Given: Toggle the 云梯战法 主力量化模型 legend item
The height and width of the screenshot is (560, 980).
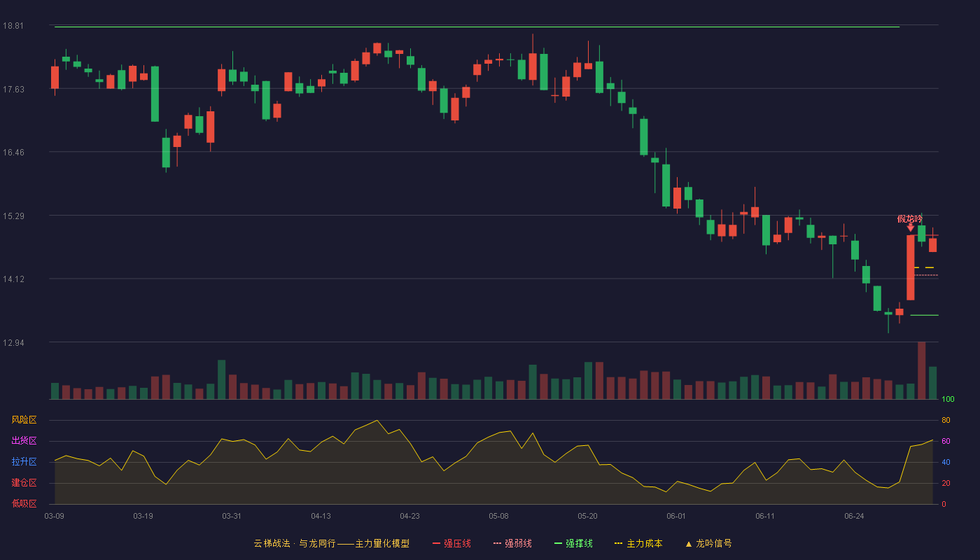Looking at the screenshot, I should point(331,543).
